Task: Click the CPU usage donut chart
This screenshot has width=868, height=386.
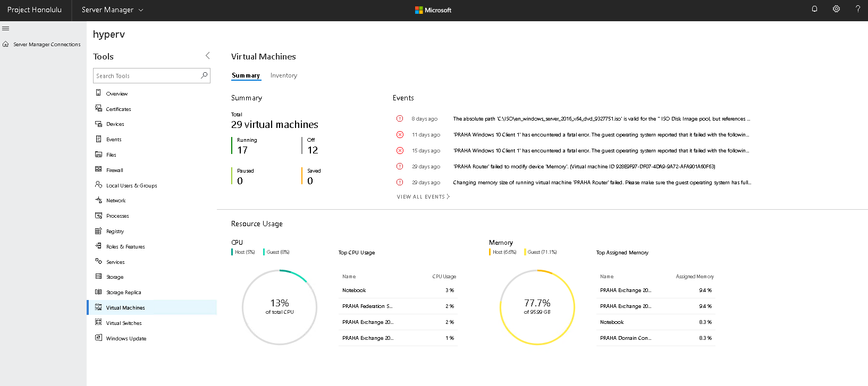Action: click(x=280, y=307)
